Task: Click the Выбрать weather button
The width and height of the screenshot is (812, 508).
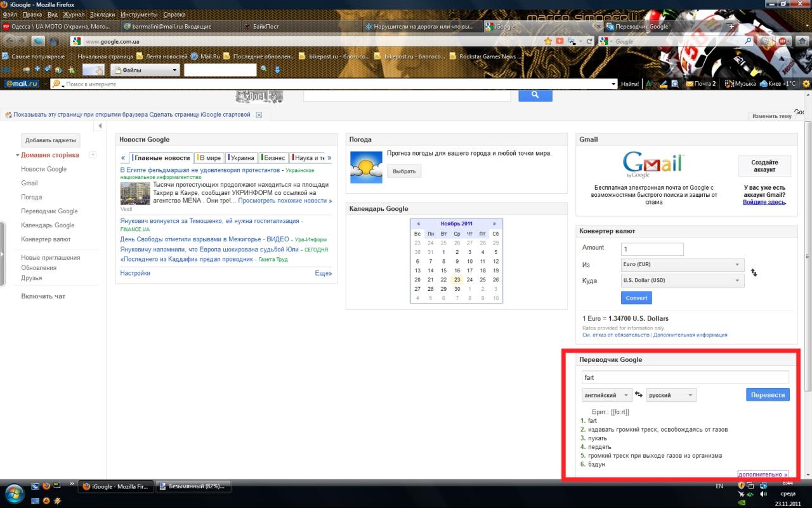Action: [x=404, y=171]
